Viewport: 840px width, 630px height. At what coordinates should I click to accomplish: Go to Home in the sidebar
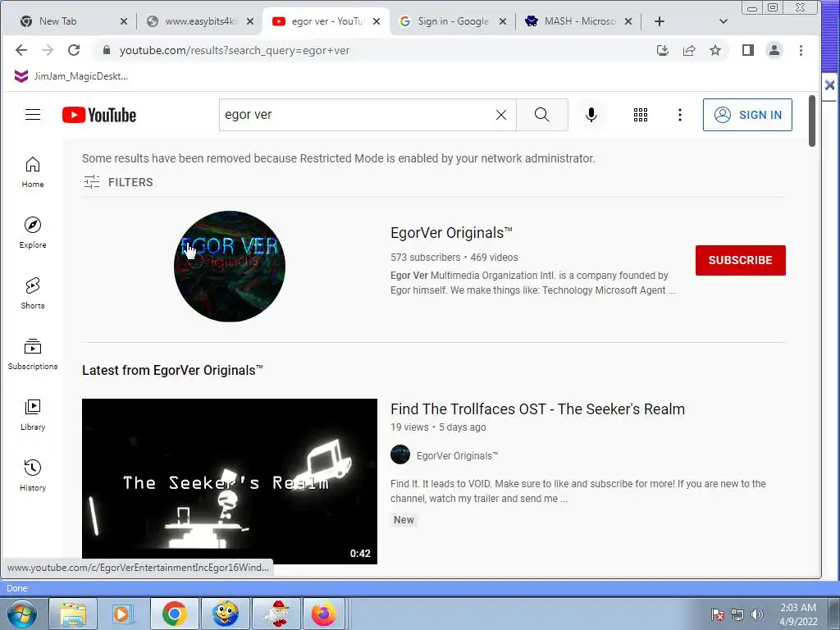point(33,172)
